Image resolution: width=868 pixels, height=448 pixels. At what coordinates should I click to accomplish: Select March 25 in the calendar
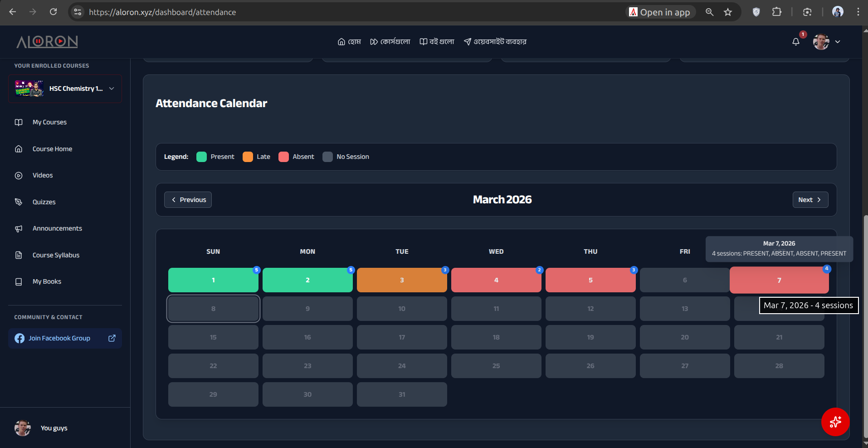tap(496, 366)
